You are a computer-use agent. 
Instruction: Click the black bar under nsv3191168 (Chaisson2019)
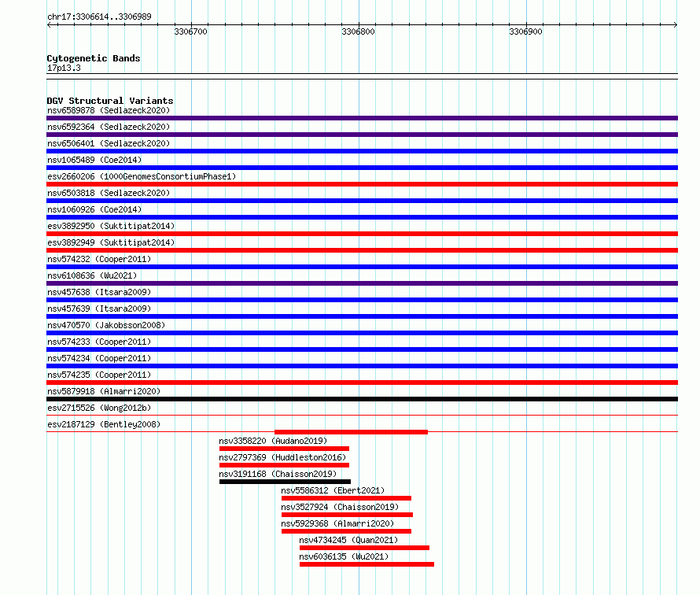click(x=285, y=482)
